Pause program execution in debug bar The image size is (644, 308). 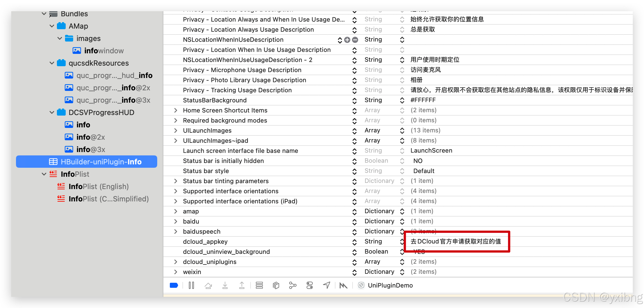(x=191, y=285)
